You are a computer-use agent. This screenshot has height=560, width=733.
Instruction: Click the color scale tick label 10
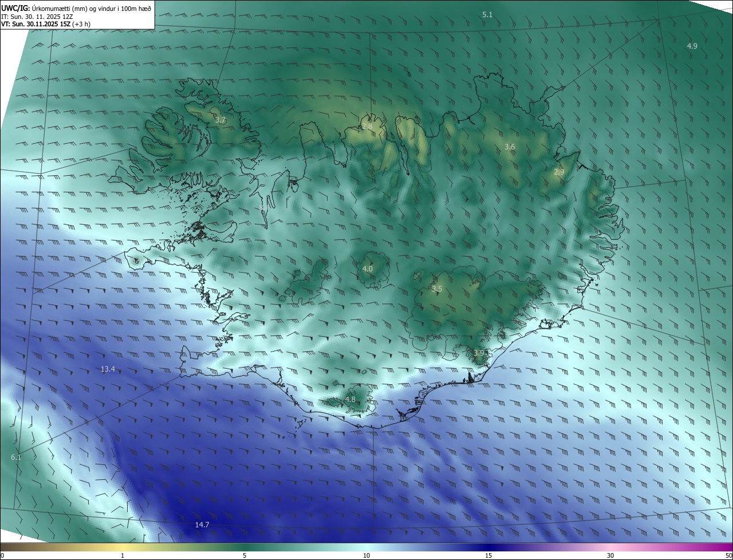[366, 555]
